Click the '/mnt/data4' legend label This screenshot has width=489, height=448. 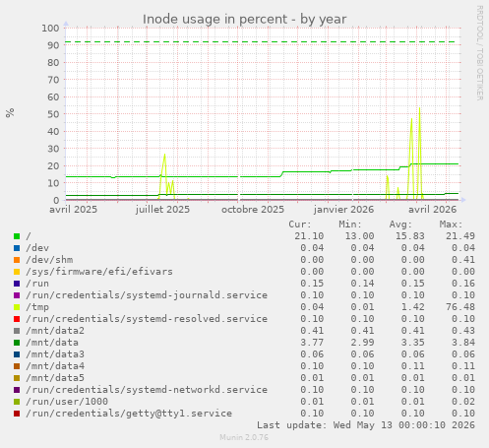55,366
